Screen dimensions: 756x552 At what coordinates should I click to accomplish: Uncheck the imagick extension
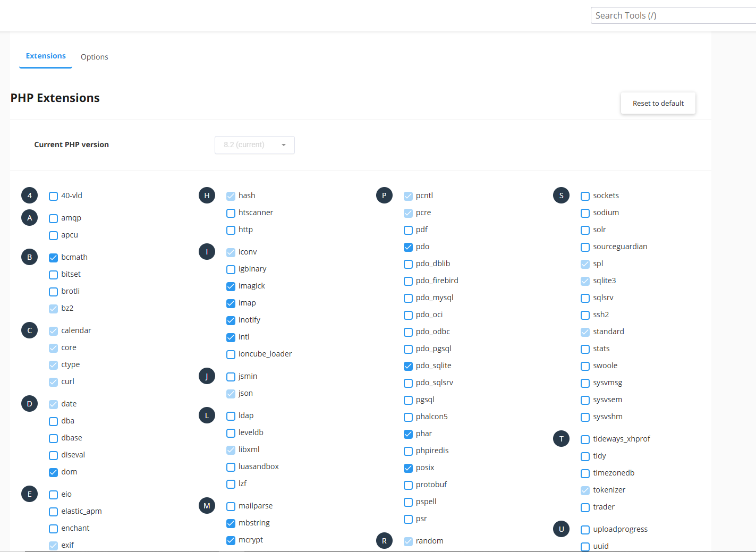231,286
